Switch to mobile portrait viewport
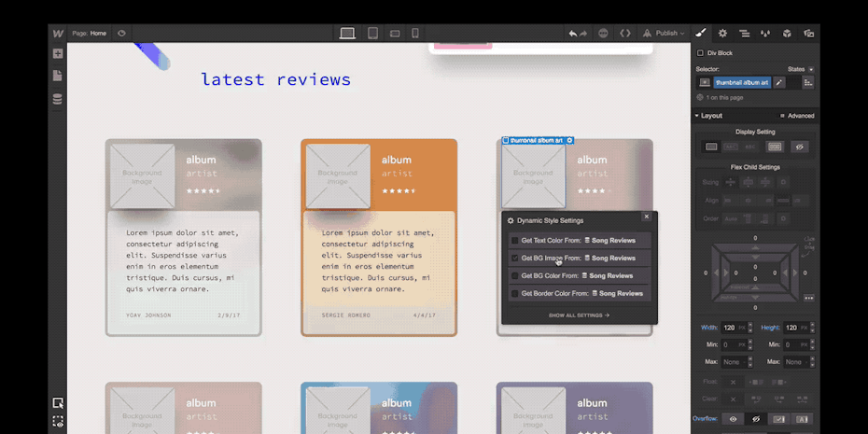The width and height of the screenshot is (868, 434). tap(415, 34)
